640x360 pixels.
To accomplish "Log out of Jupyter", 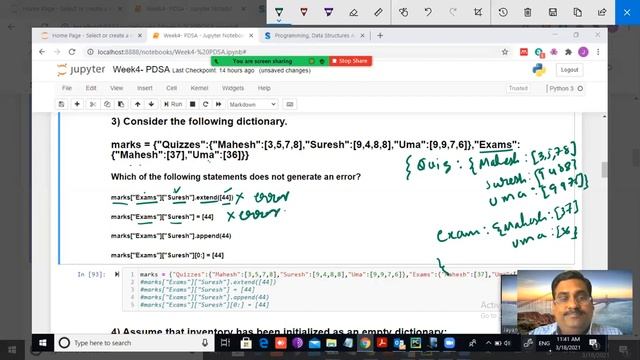I will coord(569,70).
